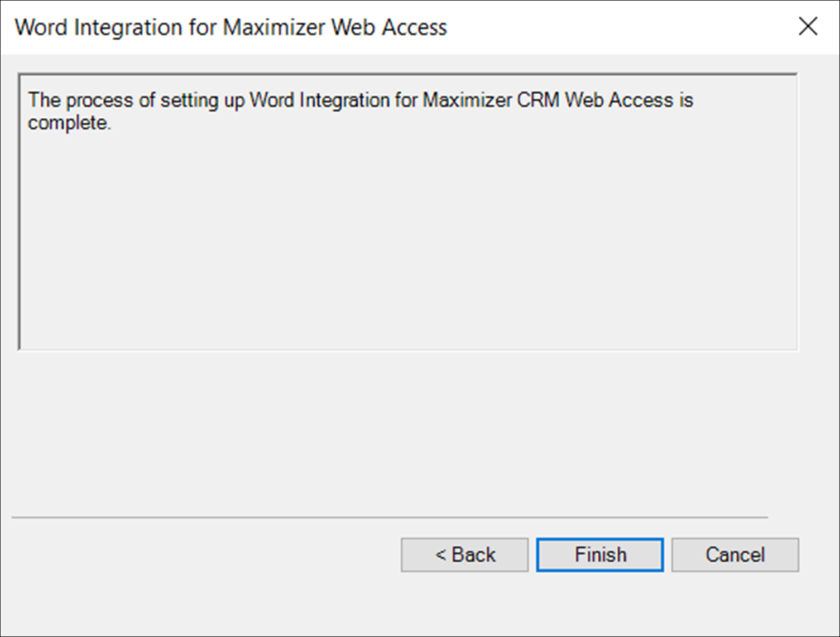This screenshot has width=840, height=637.
Task: Click the horizontal separator above the buttons
Action: 390,517
